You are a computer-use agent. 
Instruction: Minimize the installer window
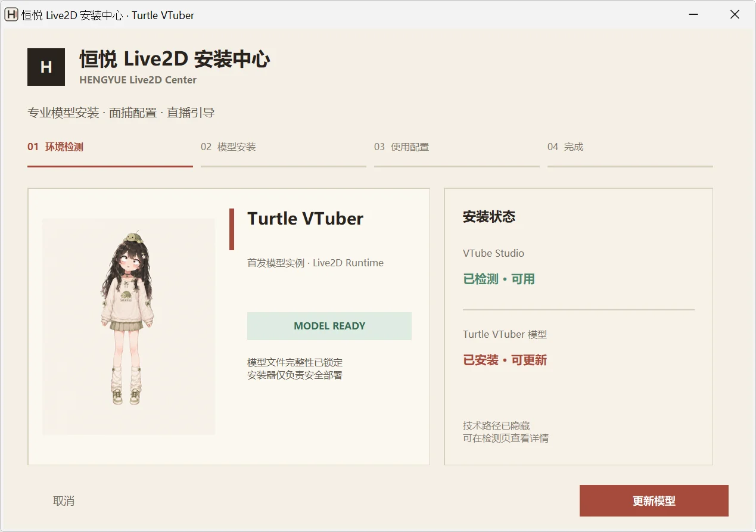693,15
